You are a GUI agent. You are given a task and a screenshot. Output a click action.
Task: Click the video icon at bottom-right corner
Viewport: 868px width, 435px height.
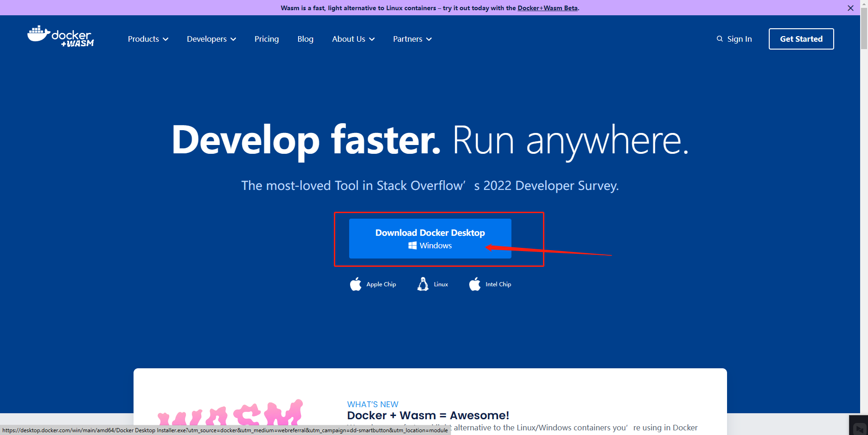(859, 428)
